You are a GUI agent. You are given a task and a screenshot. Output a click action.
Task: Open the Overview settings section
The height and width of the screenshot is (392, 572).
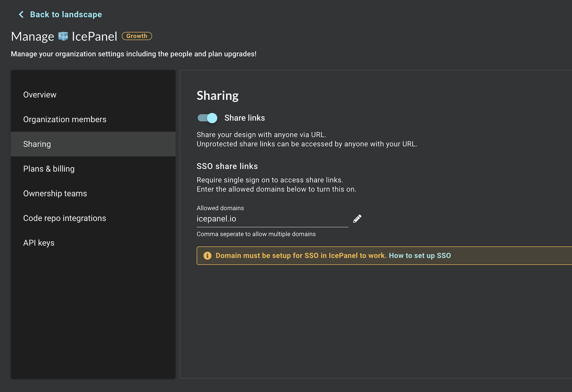(x=40, y=95)
